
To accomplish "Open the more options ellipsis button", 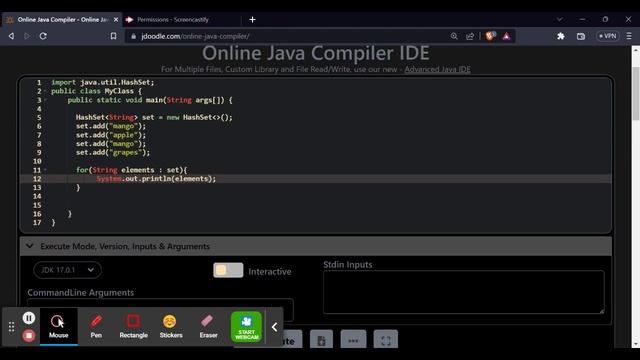I will coord(353,340).
